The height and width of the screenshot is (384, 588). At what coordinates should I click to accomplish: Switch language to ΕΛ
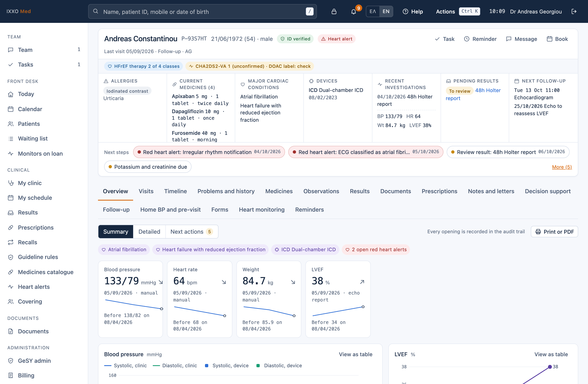tap(373, 11)
